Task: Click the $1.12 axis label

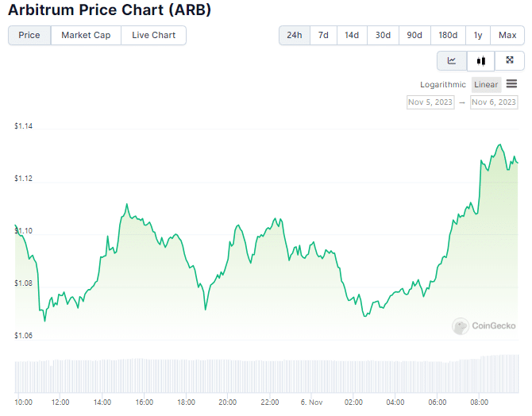Action: (x=23, y=179)
